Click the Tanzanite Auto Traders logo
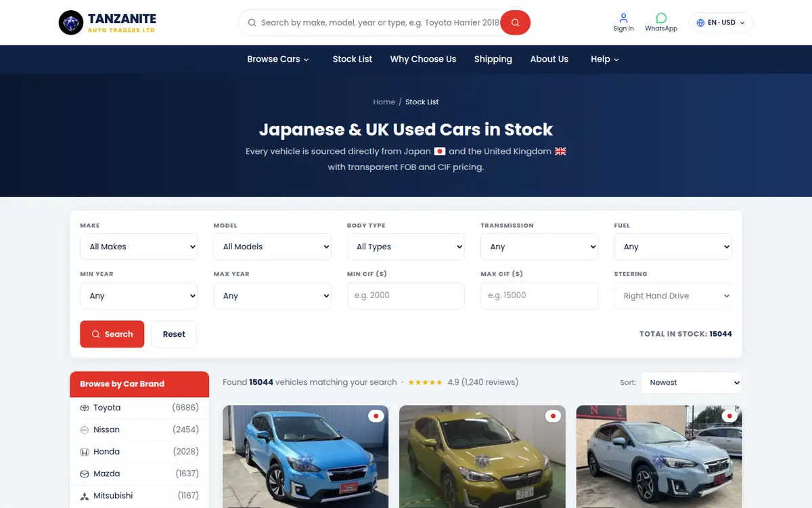Screen dimensions: 812x508 108,22
